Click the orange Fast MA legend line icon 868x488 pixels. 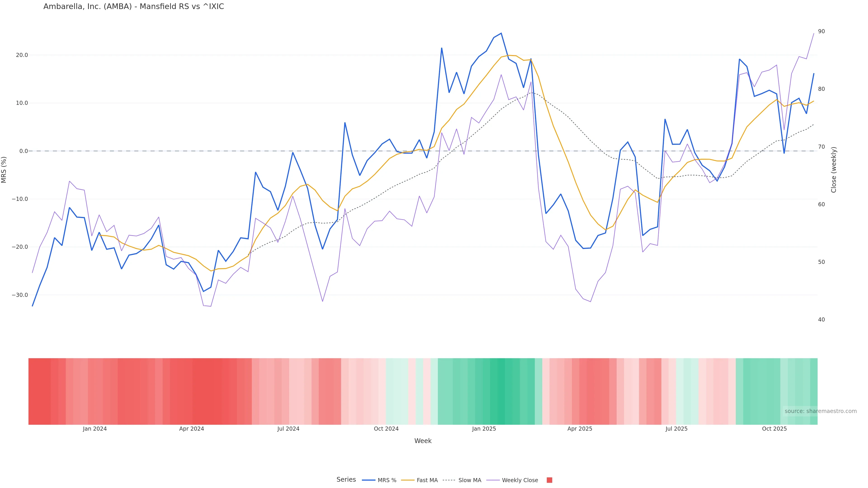point(408,480)
